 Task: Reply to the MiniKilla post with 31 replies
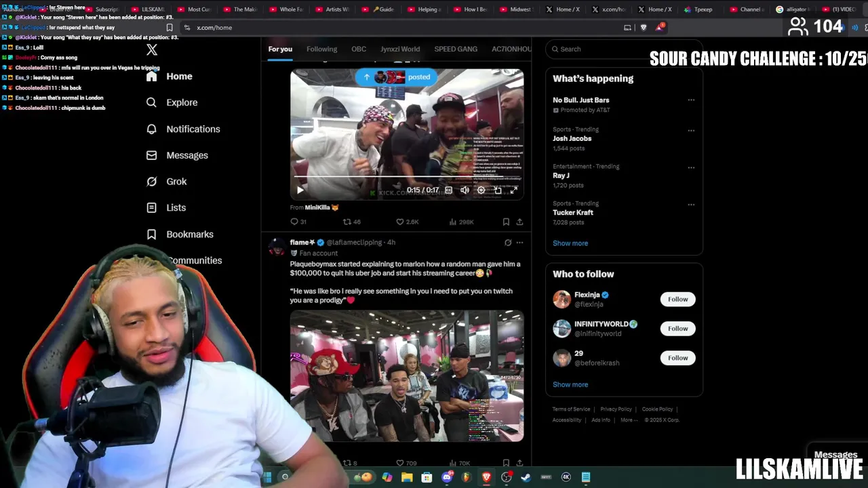[x=298, y=222]
